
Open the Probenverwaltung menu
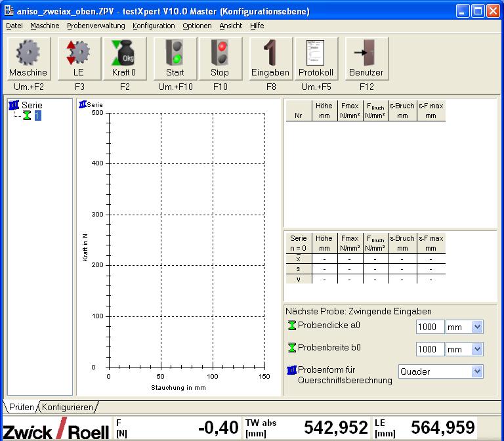click(96, 26)
